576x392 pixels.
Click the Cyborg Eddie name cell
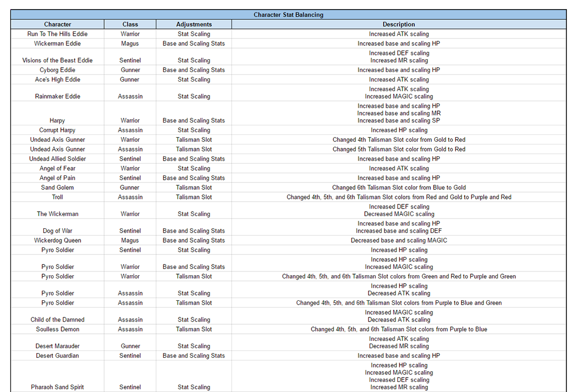click(x=58, y=70)
